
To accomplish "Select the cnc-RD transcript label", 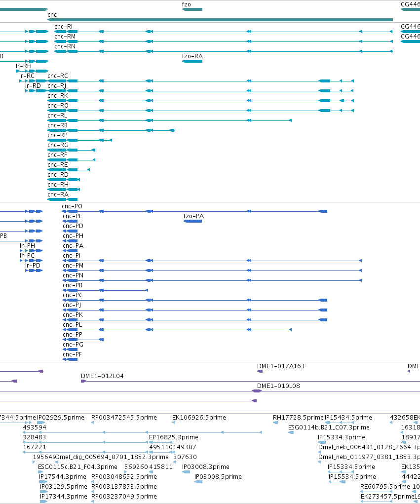I will coord(58,175).
